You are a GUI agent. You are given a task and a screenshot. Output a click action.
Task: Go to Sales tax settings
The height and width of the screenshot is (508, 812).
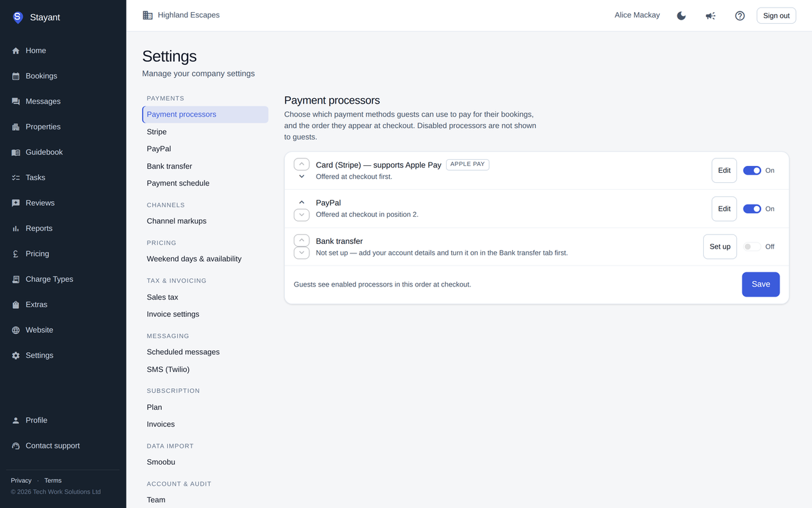(x=205, y=297)
